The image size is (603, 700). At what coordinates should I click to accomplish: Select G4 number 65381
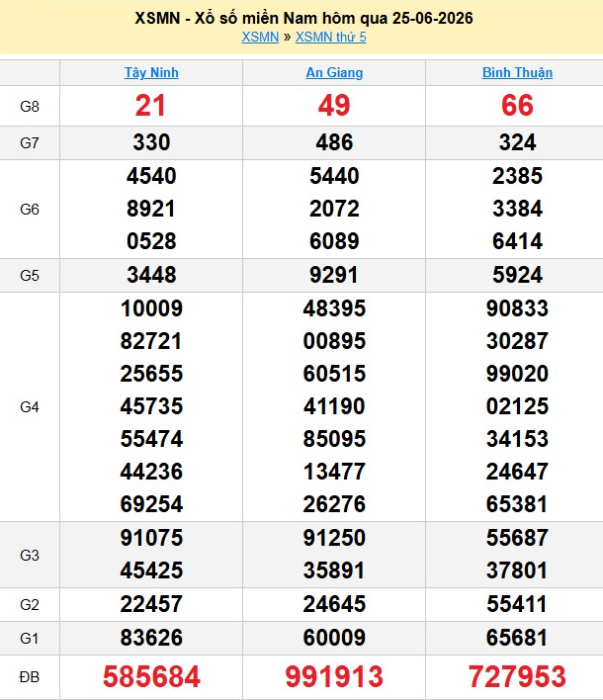517,504
